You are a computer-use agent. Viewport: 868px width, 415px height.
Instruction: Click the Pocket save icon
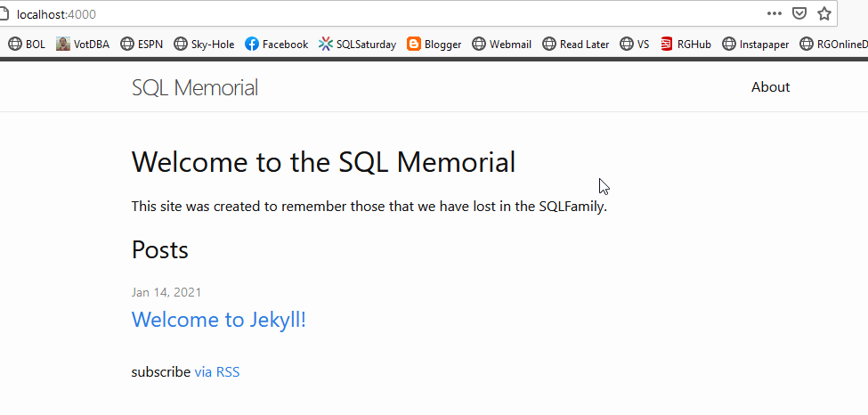(x=799, y=14)
